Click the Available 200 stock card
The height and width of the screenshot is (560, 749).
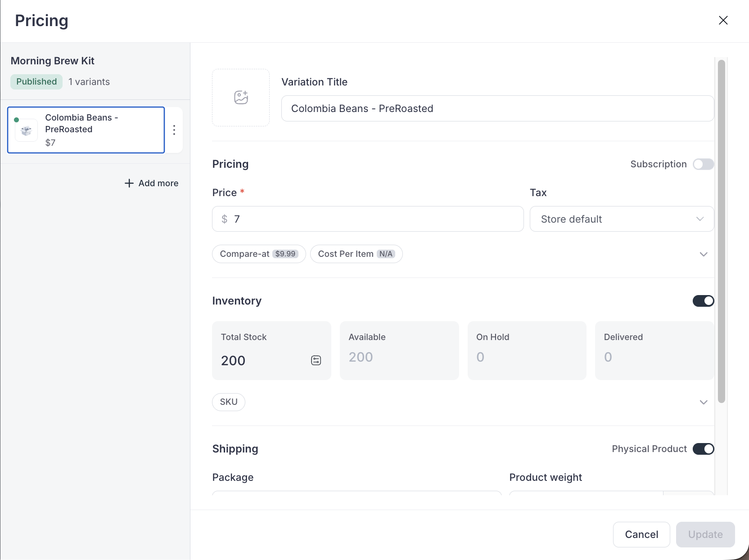399,350
